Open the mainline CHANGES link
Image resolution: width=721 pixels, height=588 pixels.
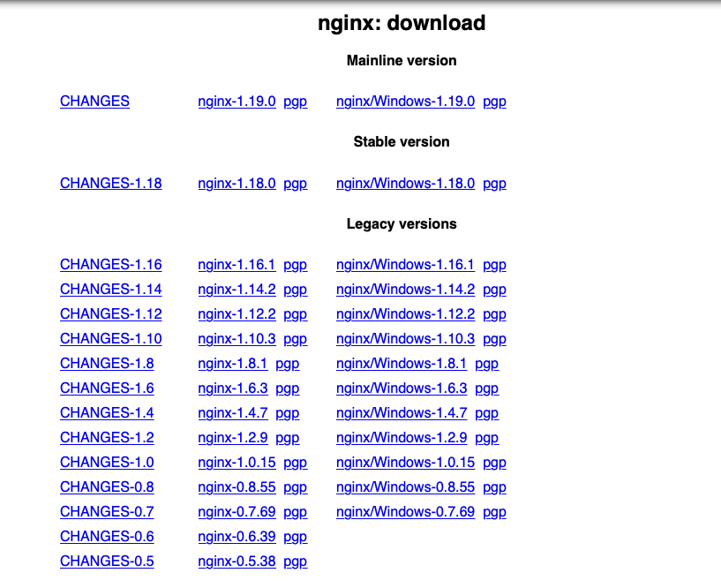(x=94, y=102)
